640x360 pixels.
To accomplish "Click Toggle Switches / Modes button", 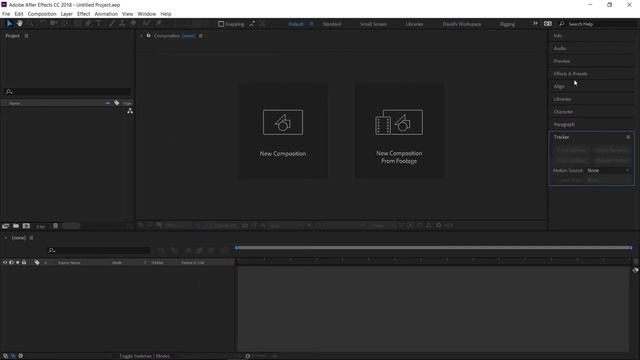I will click(x=144, y=356).
